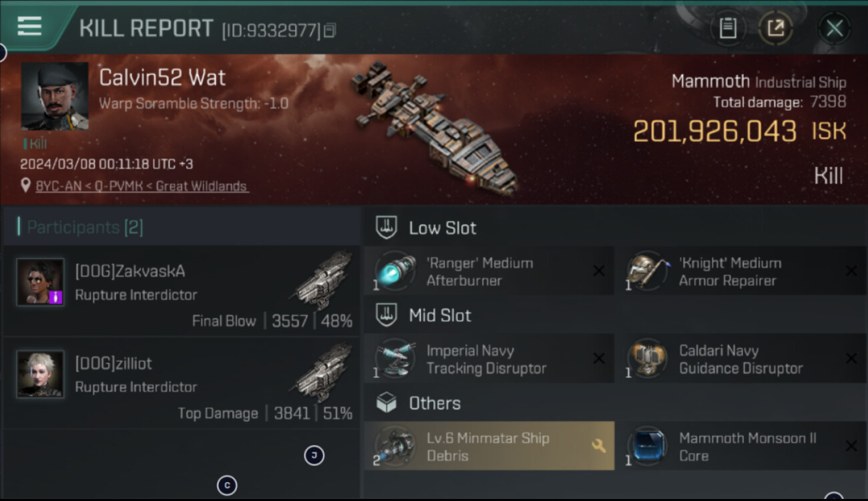View zilliot's character portrait

click(41, 375)
